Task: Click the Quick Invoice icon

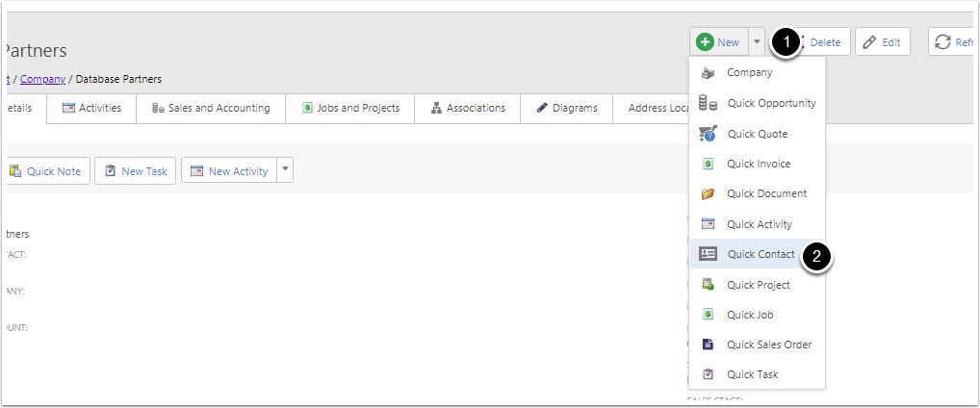Action: pyautogui.click(x=708, y=164)
